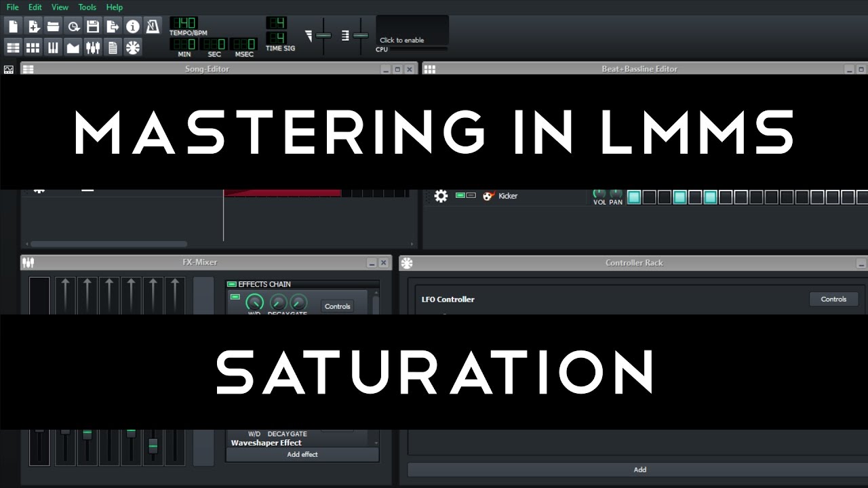
Task: Click the sidebar icon left of Song-Editor
Action: 9,69
